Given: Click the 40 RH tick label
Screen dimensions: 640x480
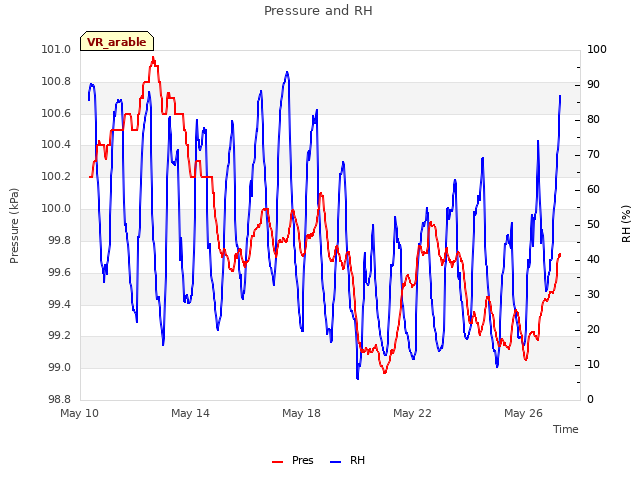Looking at the screenshot, I should tap(593, 260).
